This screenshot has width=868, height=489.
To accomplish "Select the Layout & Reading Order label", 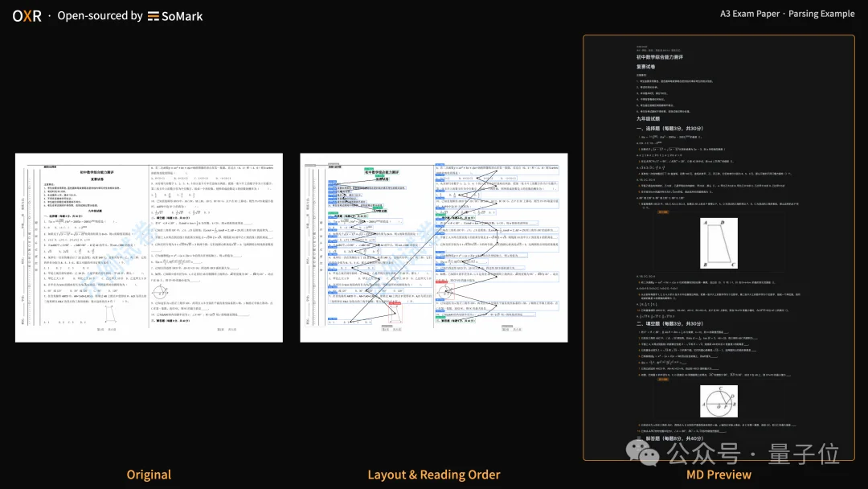I will tap(434, 475).
